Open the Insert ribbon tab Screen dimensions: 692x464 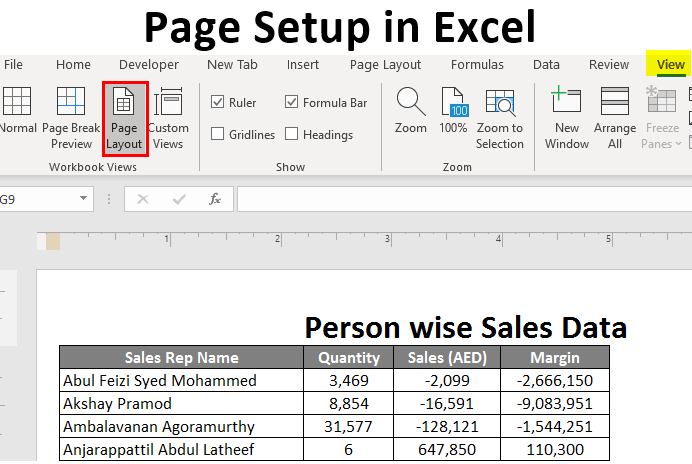[303, 65]
